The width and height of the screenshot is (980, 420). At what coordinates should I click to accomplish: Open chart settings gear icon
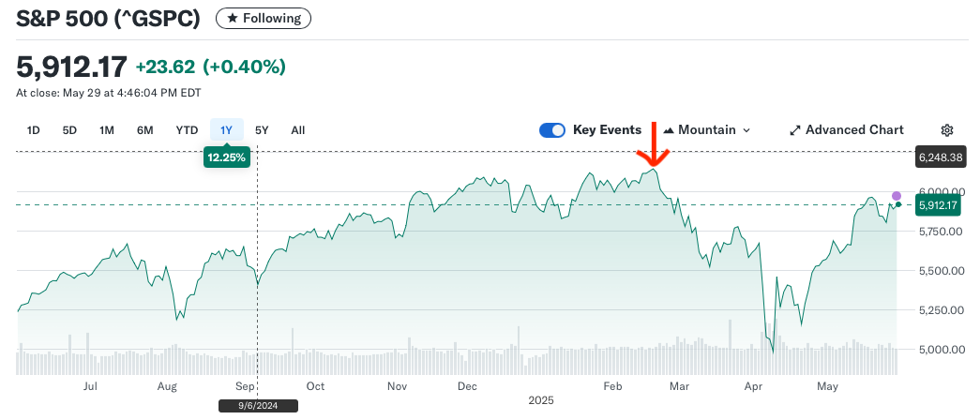pos(947,130)
